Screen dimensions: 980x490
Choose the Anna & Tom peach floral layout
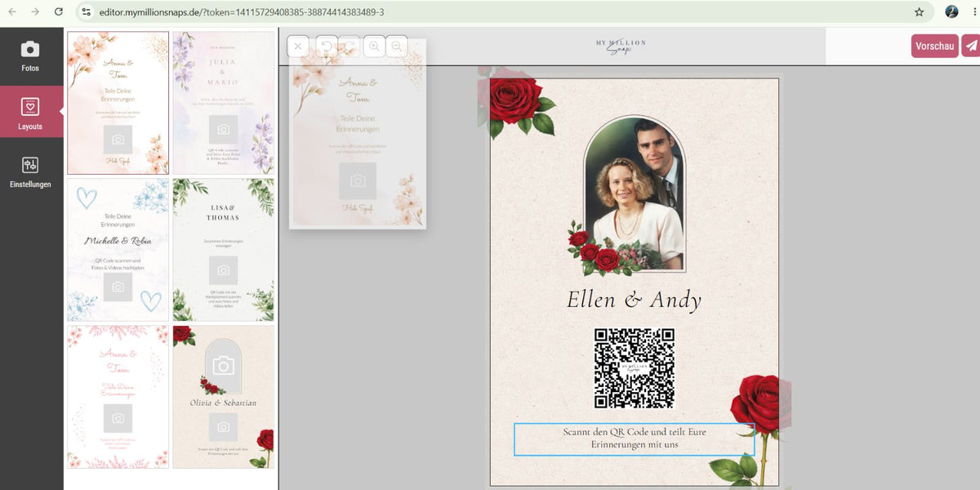(x=118, y=103)
